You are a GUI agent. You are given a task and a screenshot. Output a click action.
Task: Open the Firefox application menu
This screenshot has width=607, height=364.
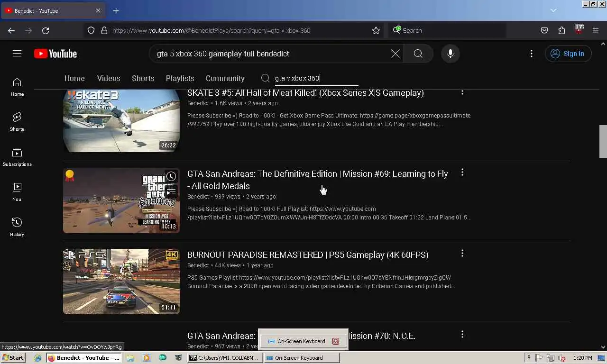coord(596,30)
